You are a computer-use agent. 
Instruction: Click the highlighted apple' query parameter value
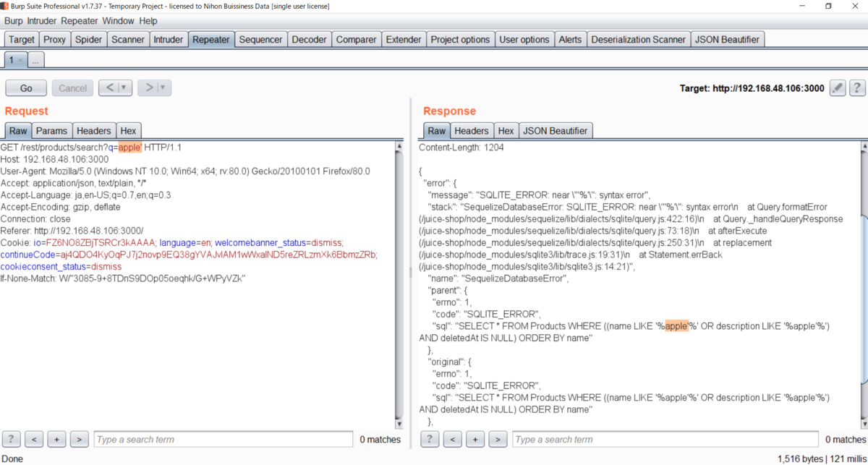[x=130, y=148]
